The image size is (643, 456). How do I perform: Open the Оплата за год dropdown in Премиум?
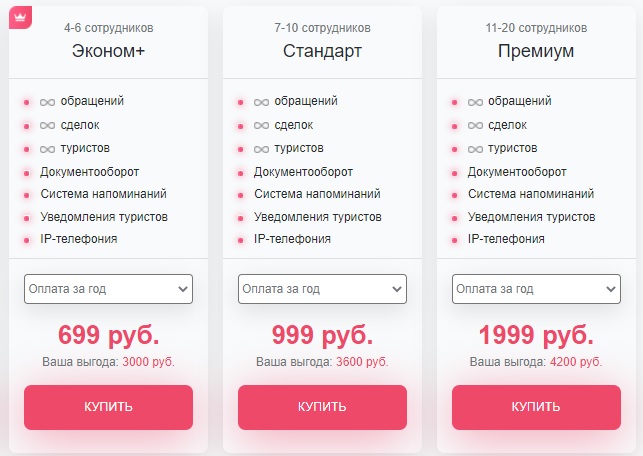(536, 289)
